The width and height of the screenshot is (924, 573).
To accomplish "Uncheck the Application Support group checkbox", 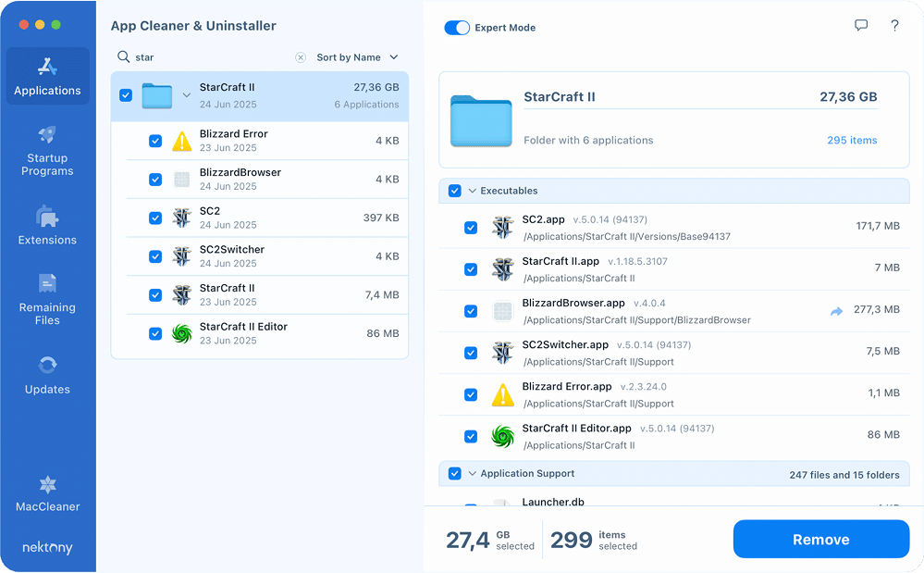I will (454, 473).
